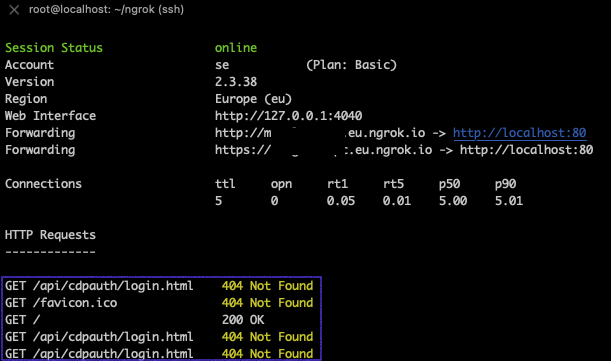The height and width of the screenshot is (361, 611).
Task: Click the GET /favicon.ico request line
Action: [x=61, y=303]
